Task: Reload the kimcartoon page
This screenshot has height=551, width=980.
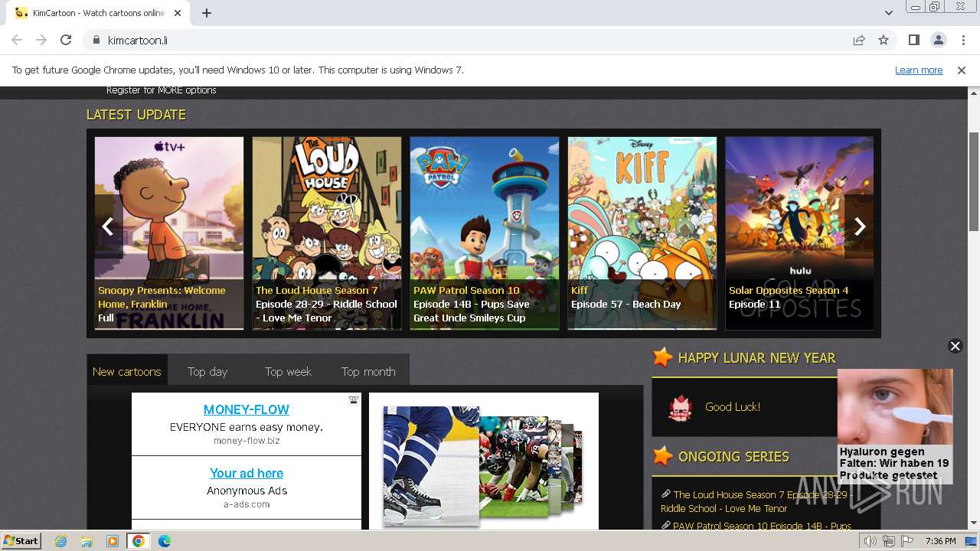Action: click(x=66, y=40)
